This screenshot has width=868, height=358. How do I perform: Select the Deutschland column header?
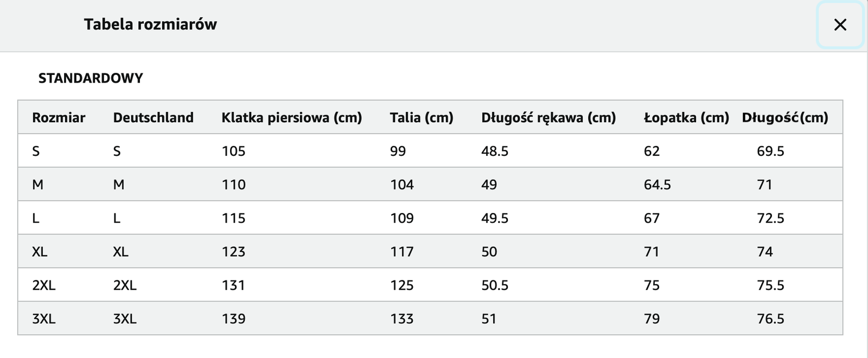point(153,117)
